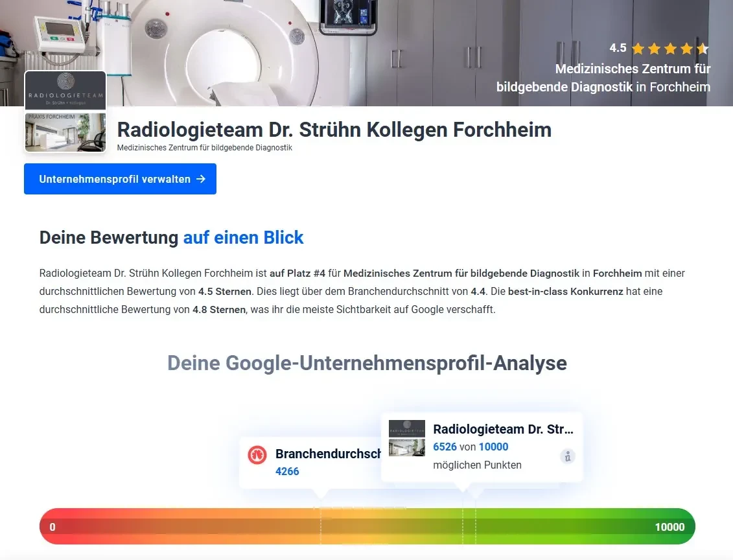This screenshot has height=560, width=733.
Task: Click the small thumbnail in the Radiologieteam score card
Action: [x=406, y=437]
